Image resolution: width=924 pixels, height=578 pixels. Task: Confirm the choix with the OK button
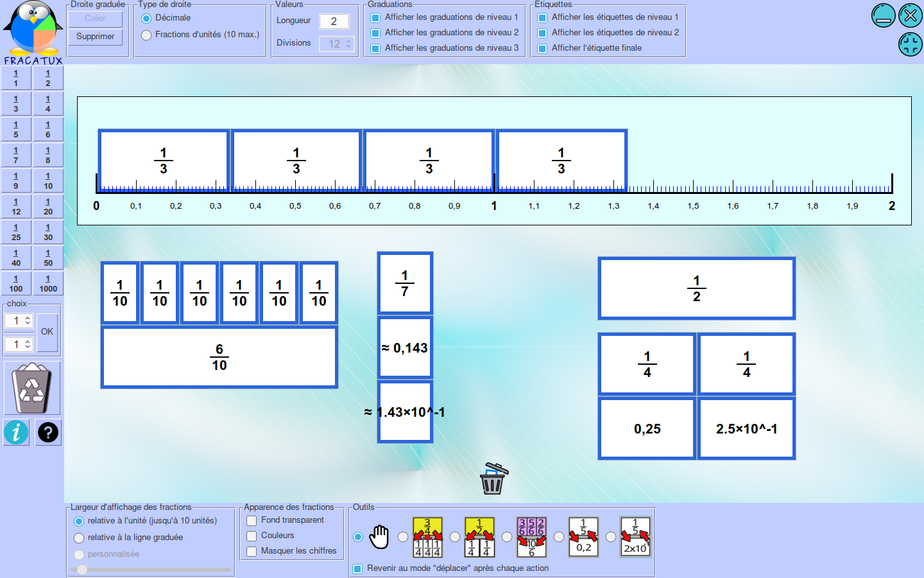point(47,331)
